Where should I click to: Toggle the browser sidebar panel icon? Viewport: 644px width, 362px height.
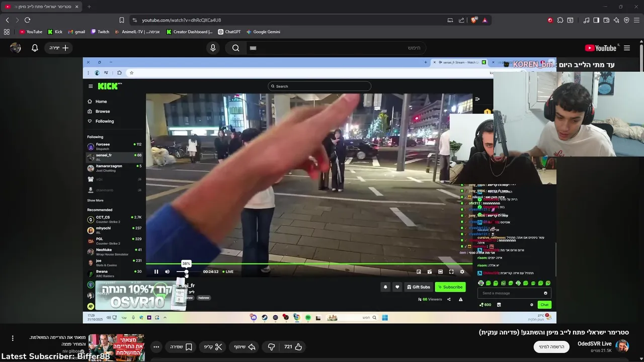[596, 20]
